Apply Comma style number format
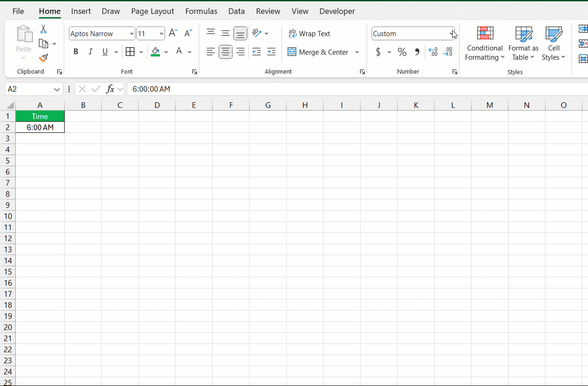 [x=417, y=52]
